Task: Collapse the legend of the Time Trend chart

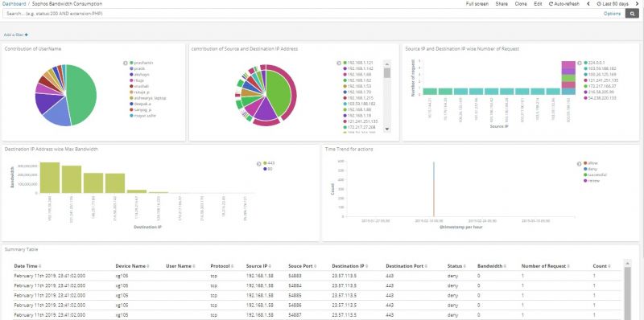Action: [x=579, y=163]
